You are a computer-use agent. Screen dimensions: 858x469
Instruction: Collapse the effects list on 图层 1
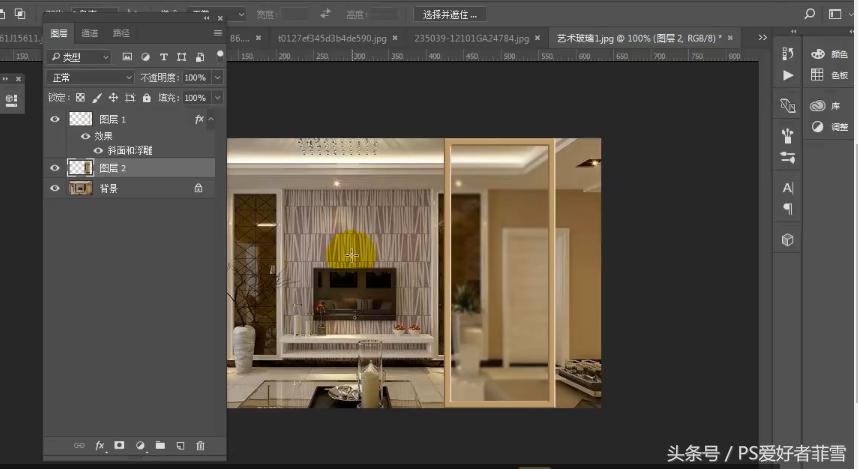pyautogui.click(x=212, y=119)
